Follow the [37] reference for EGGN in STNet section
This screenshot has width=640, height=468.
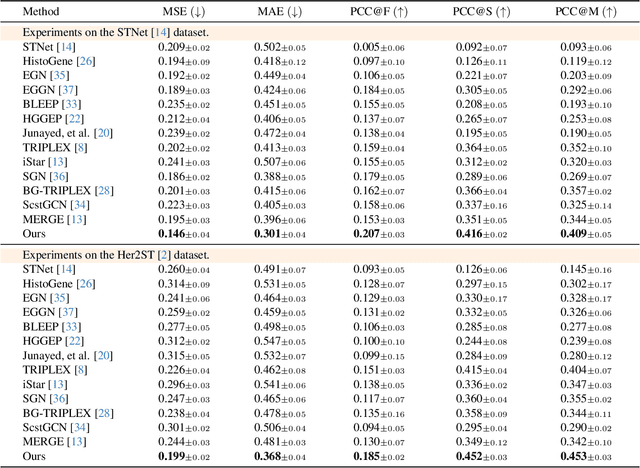pos(68,90)
